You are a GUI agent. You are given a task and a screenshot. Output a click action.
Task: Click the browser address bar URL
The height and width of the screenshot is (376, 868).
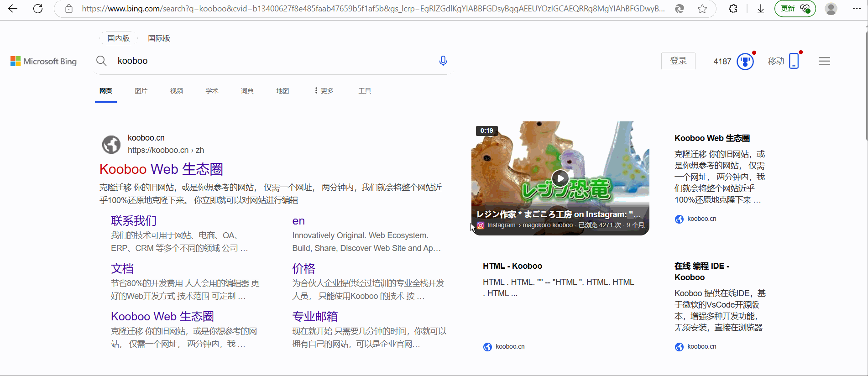(x=373, y=9)
